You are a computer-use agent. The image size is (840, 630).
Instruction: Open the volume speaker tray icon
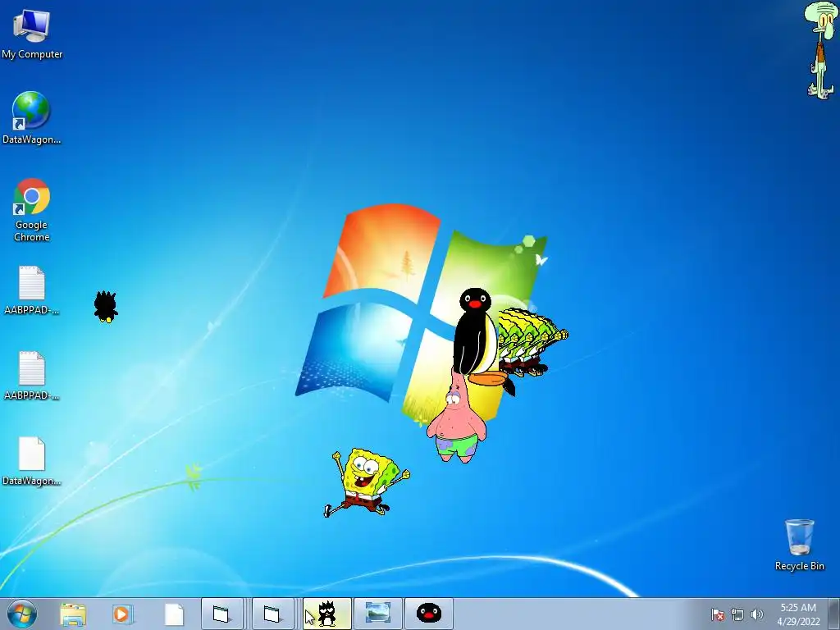coord(757,614)
